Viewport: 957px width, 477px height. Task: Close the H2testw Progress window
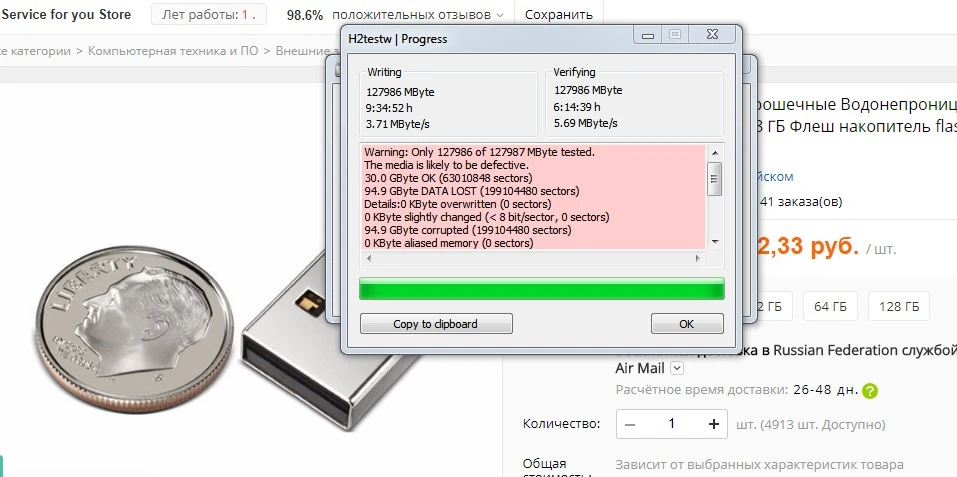point(712,35)
